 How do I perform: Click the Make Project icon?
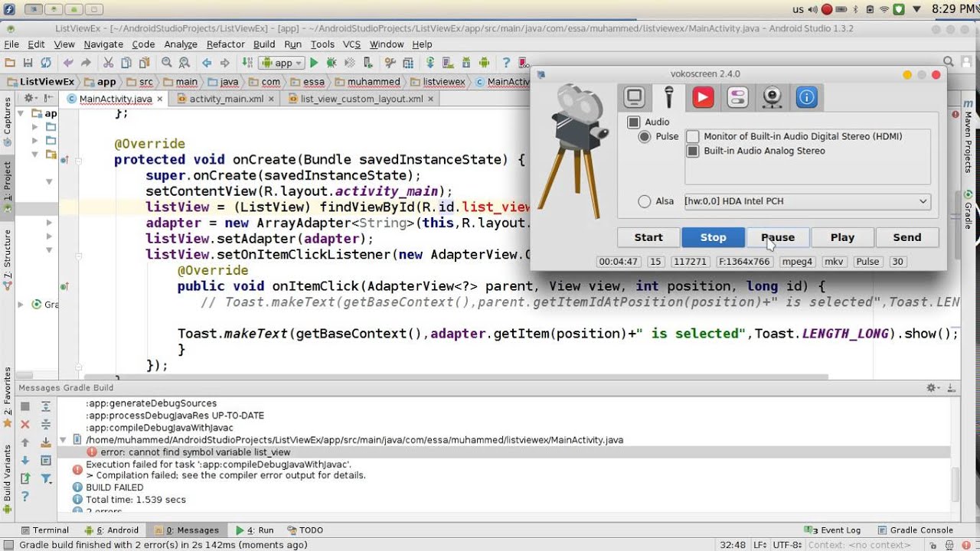coord(247,63)
